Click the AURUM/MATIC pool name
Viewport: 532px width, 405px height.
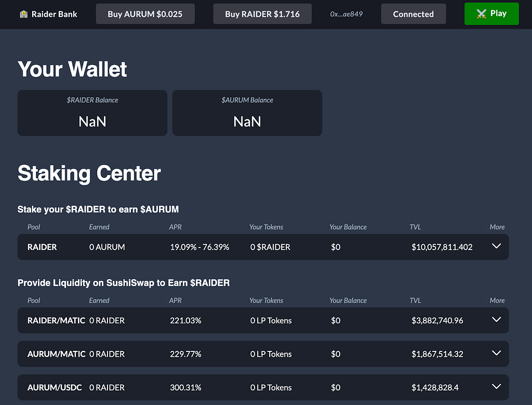pyautogui.click(x=56, y=354)
